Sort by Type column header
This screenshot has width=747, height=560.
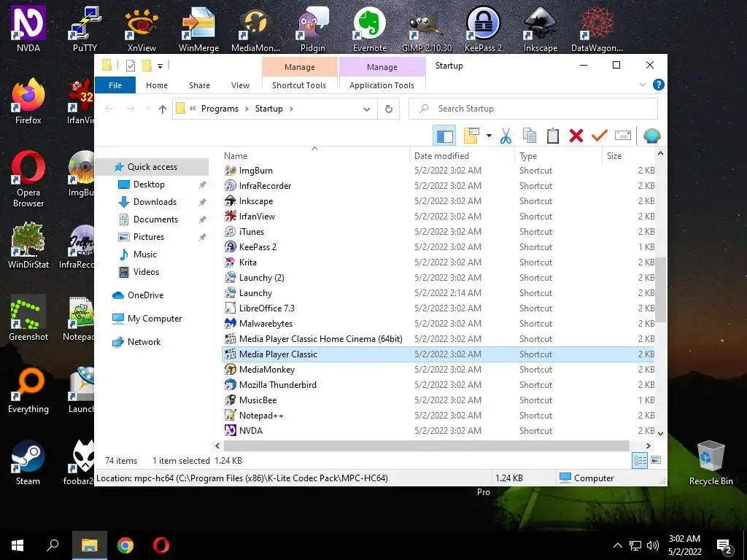click(x=558, y=156)
